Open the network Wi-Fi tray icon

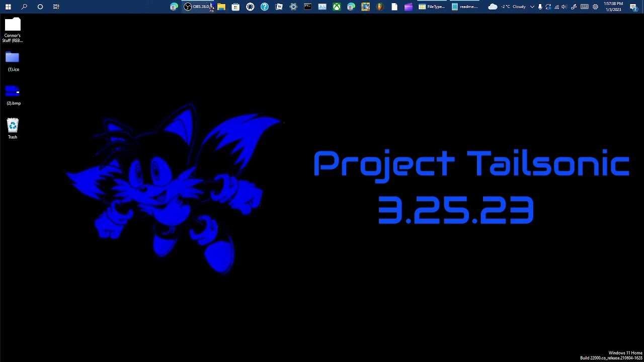556,7
